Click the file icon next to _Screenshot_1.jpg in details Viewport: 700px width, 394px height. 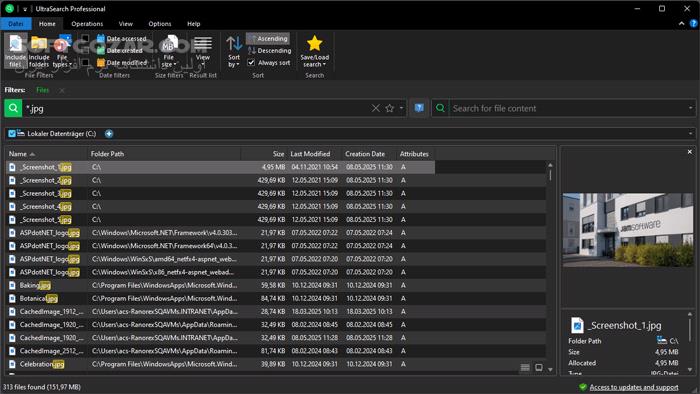(577, 325)
